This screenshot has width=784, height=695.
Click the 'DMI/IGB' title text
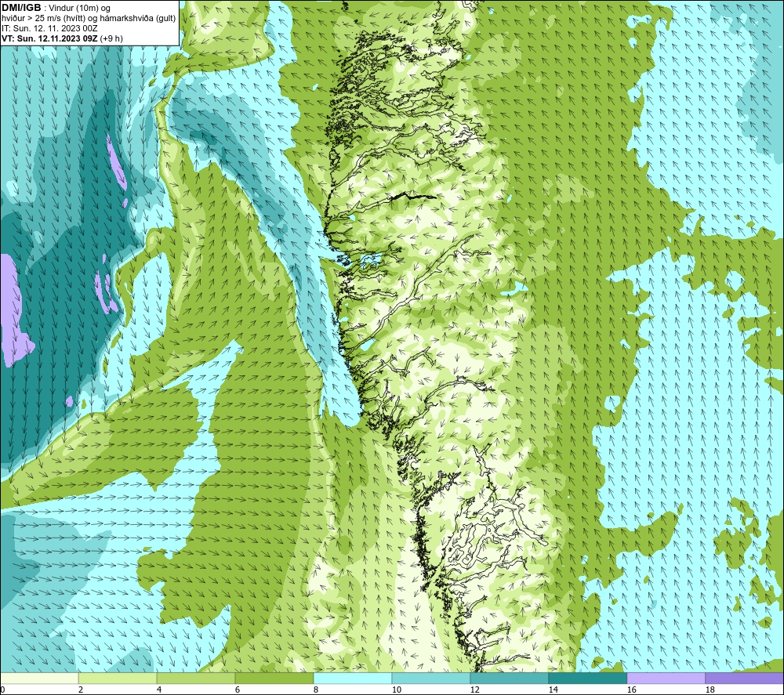(21, 8)
